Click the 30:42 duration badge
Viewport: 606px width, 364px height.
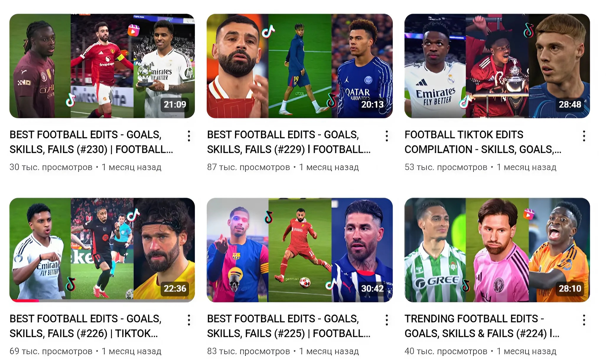click(372, 288)
